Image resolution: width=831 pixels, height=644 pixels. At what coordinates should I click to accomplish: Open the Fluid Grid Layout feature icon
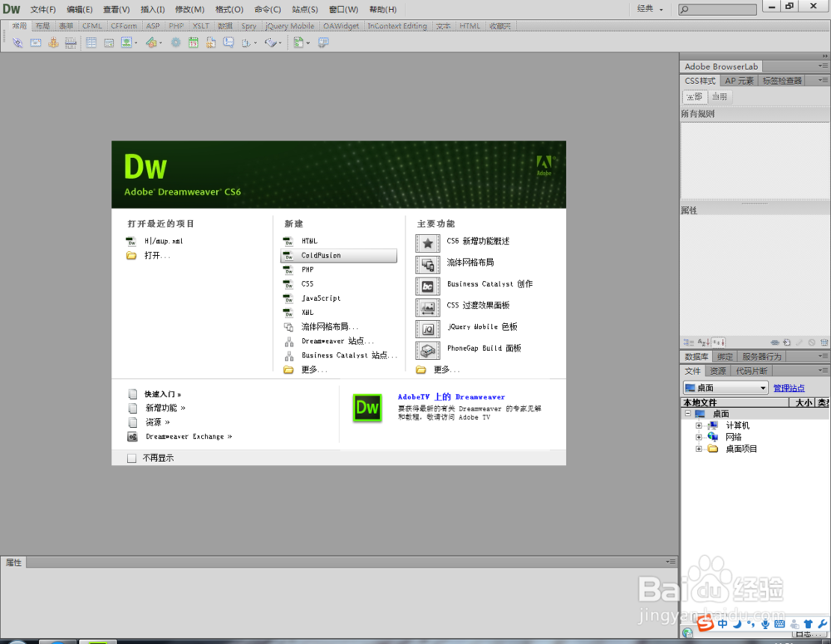(428, 264)
